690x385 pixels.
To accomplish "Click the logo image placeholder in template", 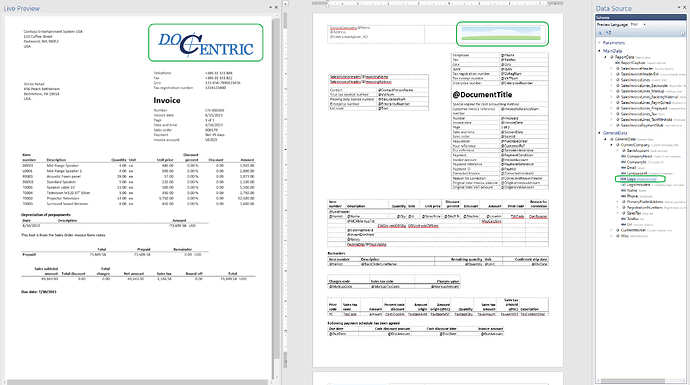I will tap(502, 34).
